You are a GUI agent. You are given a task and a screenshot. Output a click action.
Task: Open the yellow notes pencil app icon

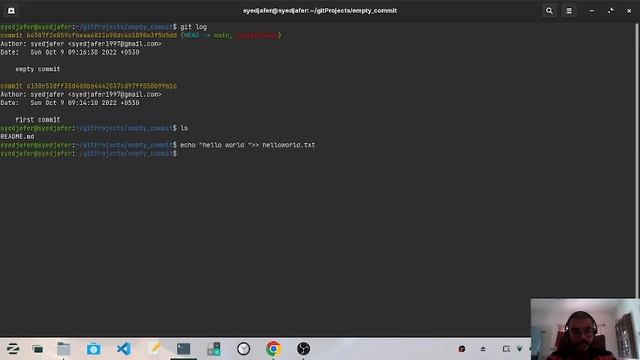tap(154, 349)
